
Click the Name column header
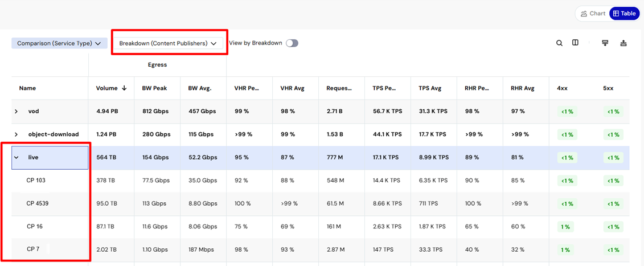point(27,88)
